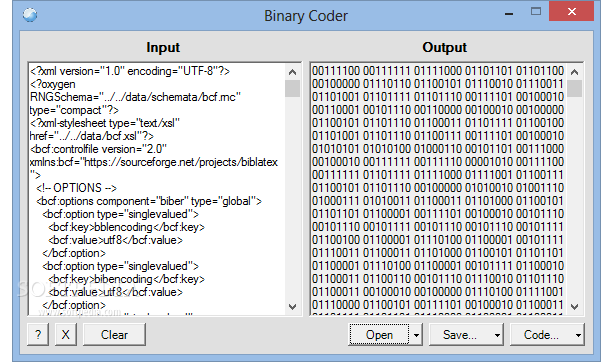Click the Binary Coder app icon in title bar
This screenshot has height=362, width=601.
pos(30,15)
